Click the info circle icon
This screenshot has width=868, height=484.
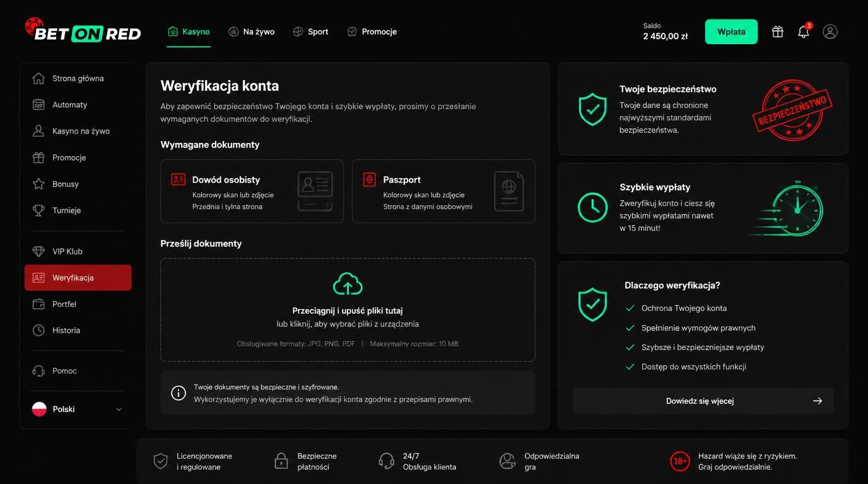[x=179, y=393]
